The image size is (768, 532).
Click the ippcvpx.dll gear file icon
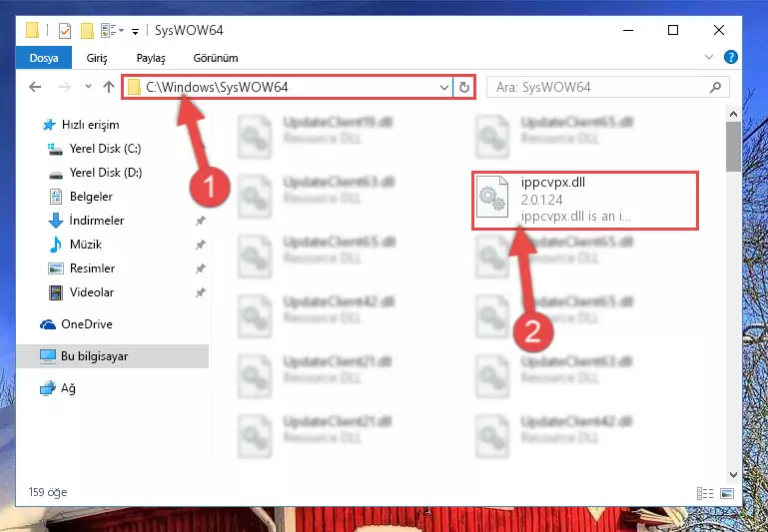(x=492, y=197)
